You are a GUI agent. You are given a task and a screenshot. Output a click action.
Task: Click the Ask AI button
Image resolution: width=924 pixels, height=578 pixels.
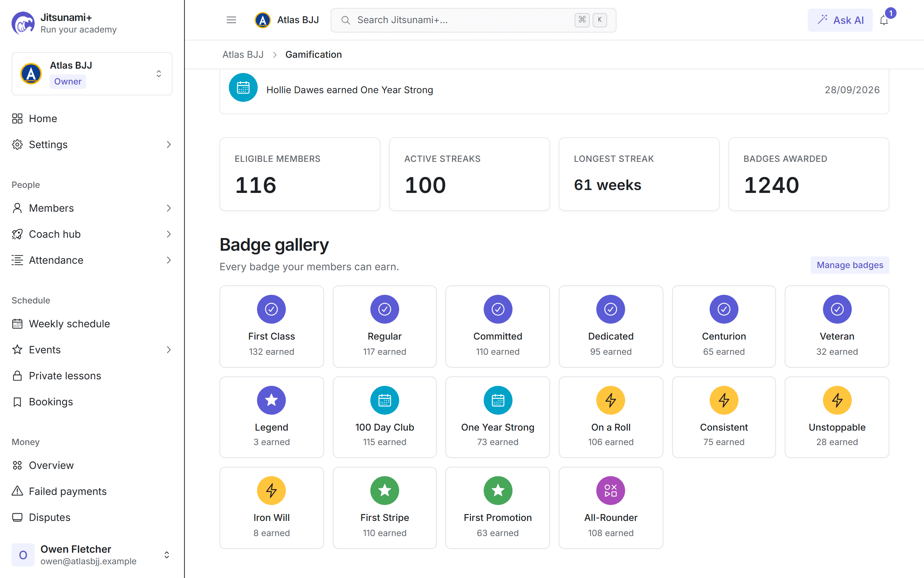(840, 20)
